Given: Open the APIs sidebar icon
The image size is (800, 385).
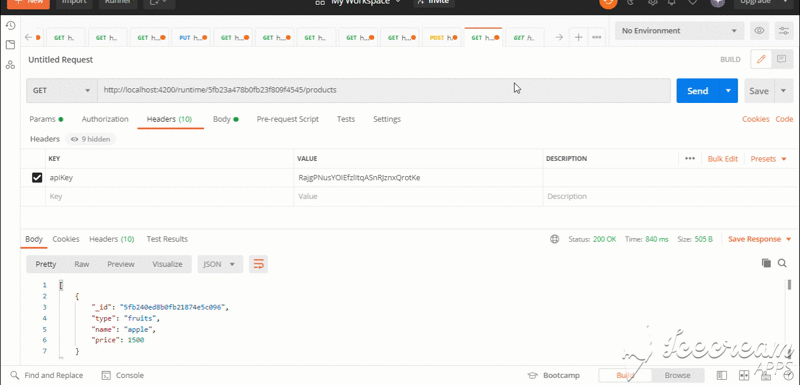Looking at the screenshot, I should [x=10, y=65].
